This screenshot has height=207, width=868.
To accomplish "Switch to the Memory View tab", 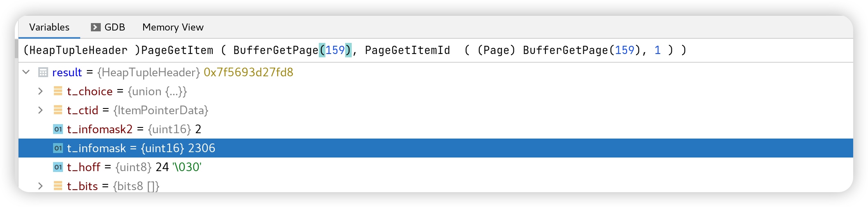I will click(173, 27).
